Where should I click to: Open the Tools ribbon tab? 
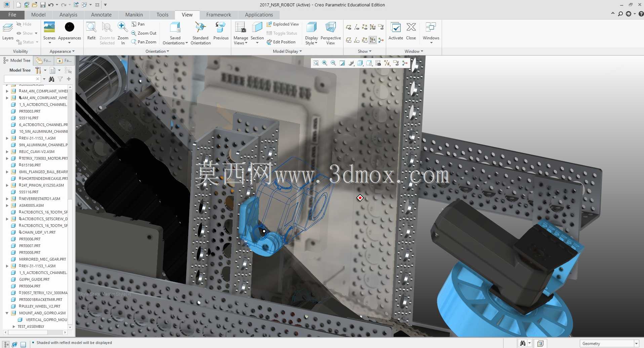pyautogui.click(x=162, y=15)
